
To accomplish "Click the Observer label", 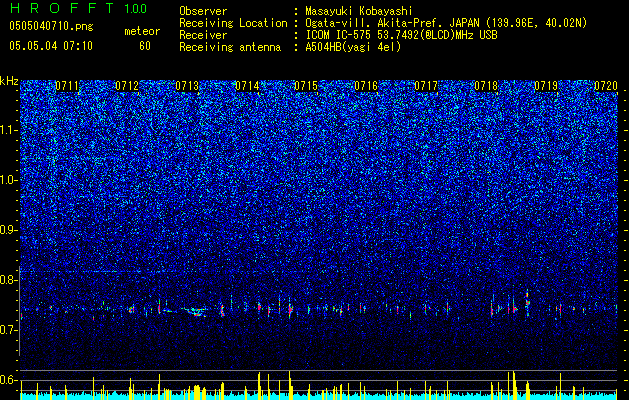I will (x=203, y=11).
